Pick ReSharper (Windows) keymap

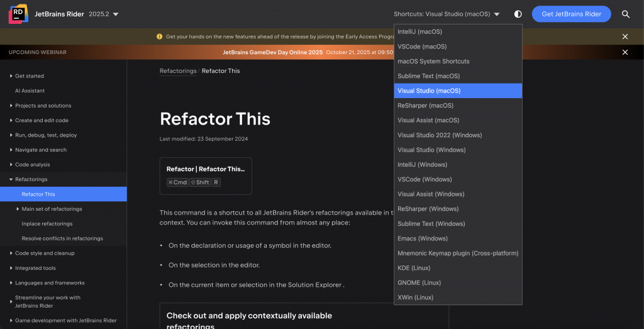tap(458, 209)
